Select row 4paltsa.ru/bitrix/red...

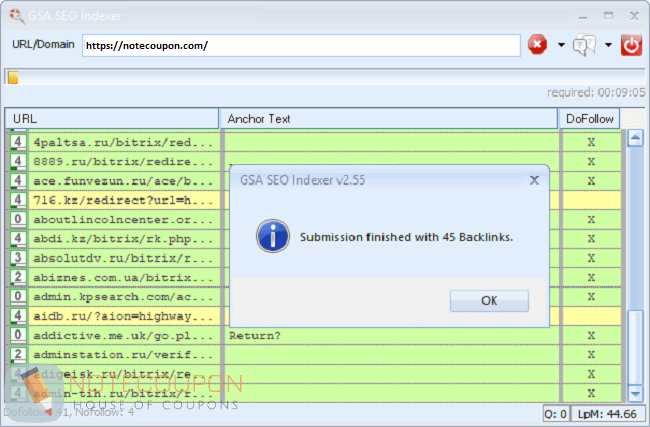[314, 142]
